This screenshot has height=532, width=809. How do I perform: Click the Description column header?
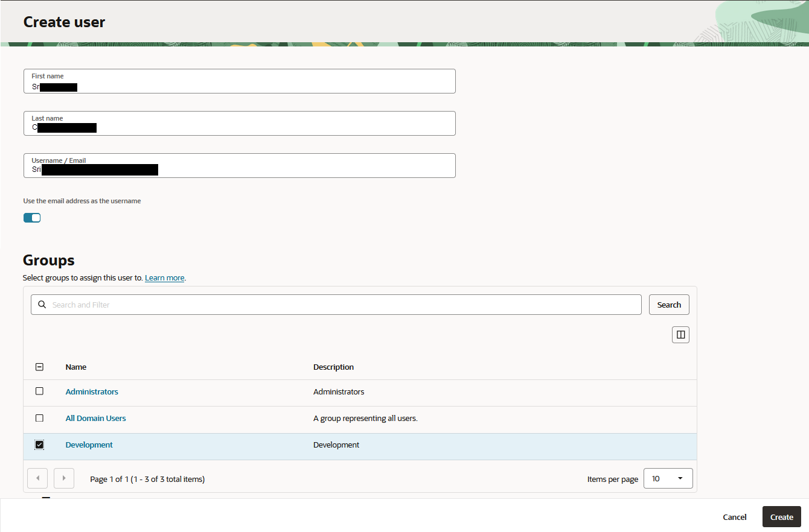pyautogui.click(x=333, y=367)
